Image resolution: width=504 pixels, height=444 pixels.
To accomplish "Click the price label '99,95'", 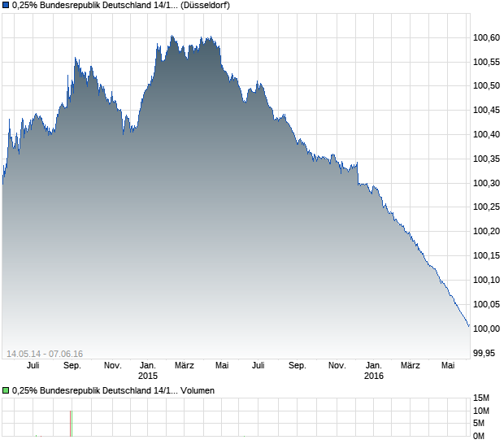I will click(484, 353).
